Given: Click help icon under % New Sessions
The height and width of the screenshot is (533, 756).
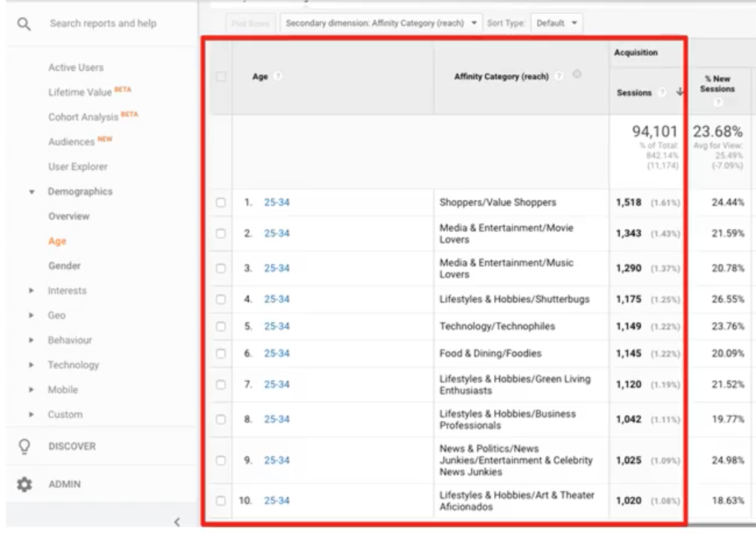Looking at the screenshot, I should tap(718, 102).
